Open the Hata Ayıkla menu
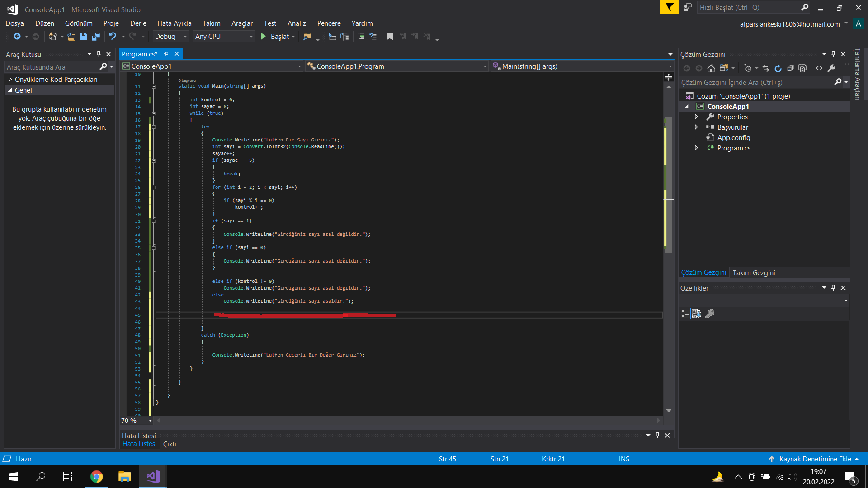Image resolution: width=868 pixels, height=488 pixels. tap(174, 23)
